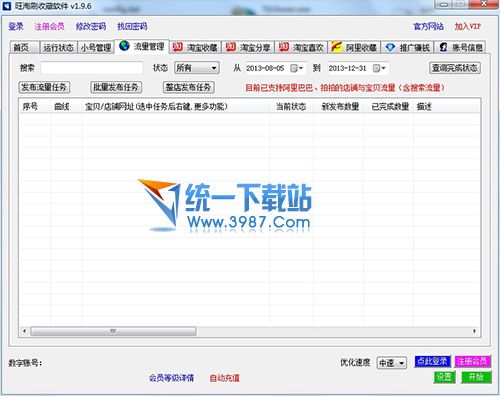Screen dimensions: 500x396
Task: Click the 搜索 input field
Action: click(92, 68)
